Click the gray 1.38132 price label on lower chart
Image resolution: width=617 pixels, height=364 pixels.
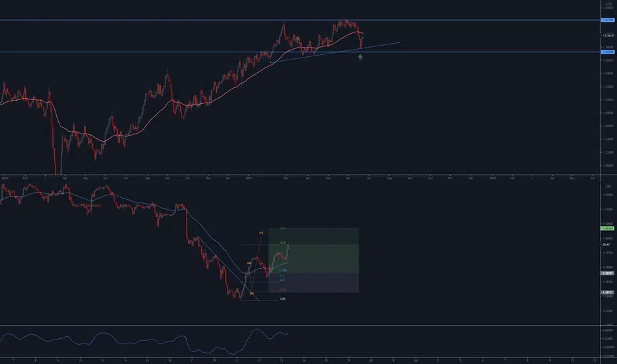click(x=608, y=293)
